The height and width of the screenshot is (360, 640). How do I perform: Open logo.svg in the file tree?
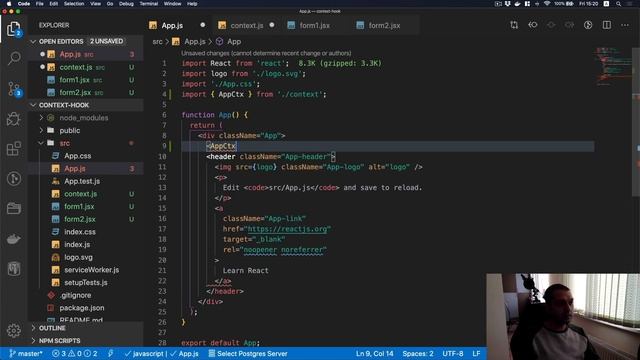pos(78,258)
